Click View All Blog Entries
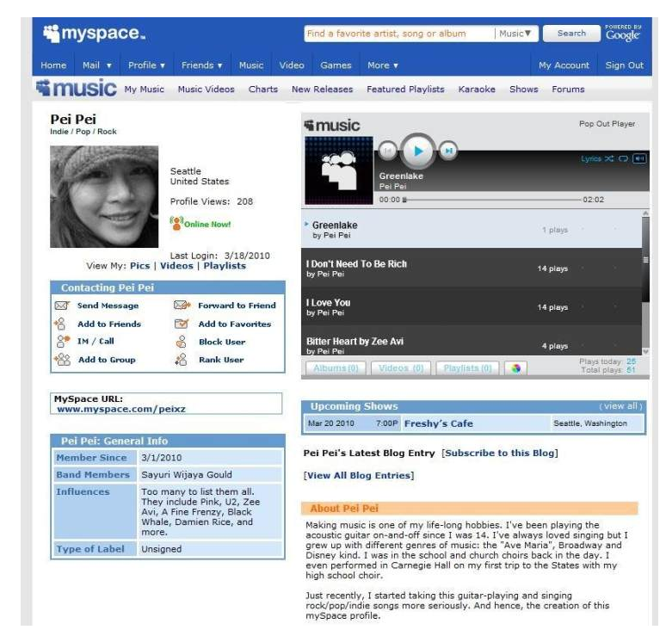Screen dimensions: 672x636 359,475
